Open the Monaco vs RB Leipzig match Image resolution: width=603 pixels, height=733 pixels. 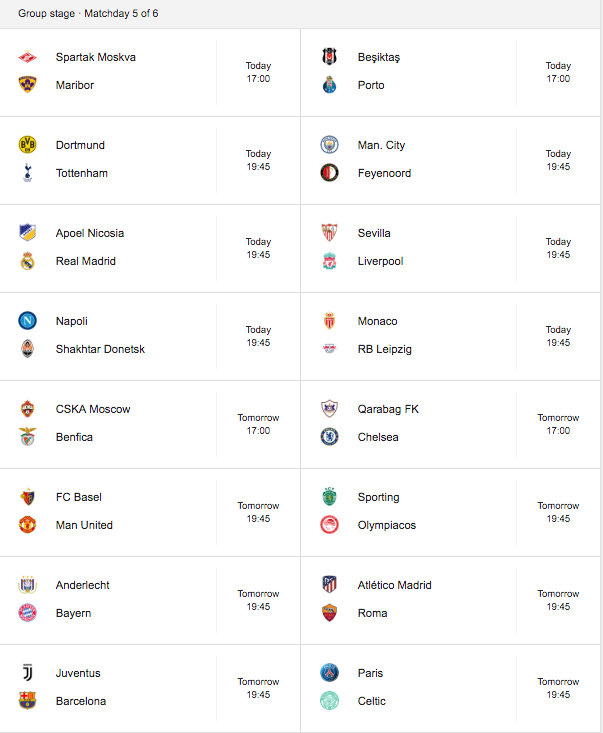(x=451, y=337)
